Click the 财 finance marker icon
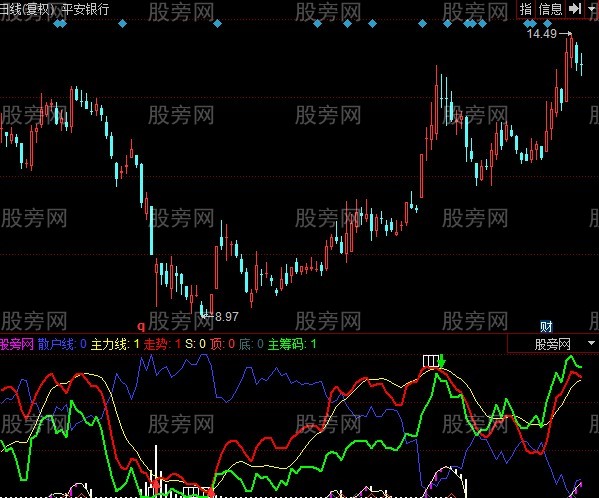Image resolution: width=599 pixels, height=498 pixels. point(546,327)
